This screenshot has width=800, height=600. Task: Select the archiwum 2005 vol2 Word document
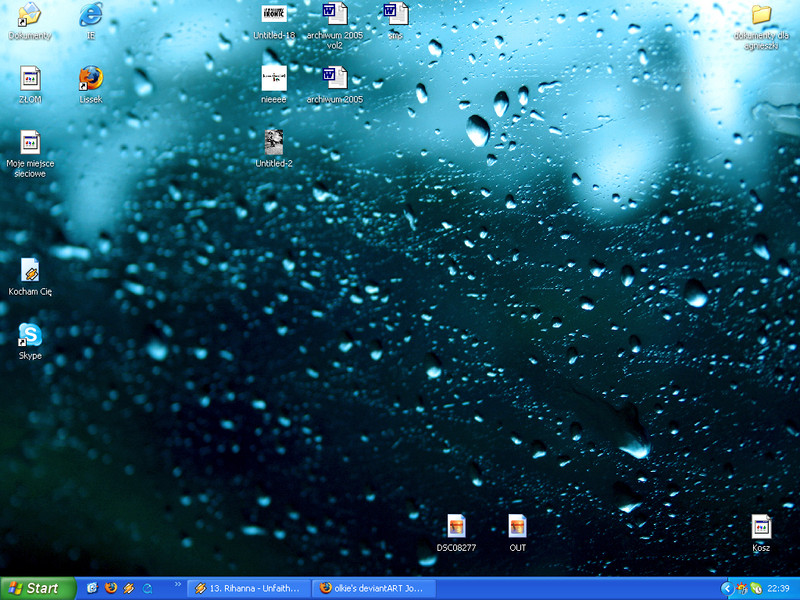coord(335,26)
